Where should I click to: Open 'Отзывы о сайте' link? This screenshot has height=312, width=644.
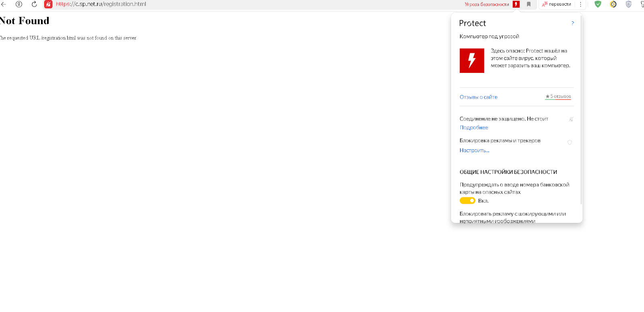(x=479, y=97)
